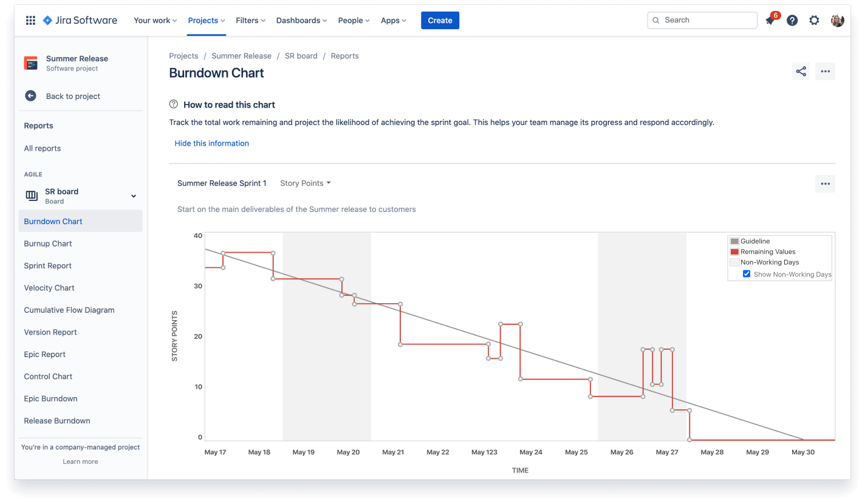
Task: Click the user profile avatar
Action: [837, 21]
